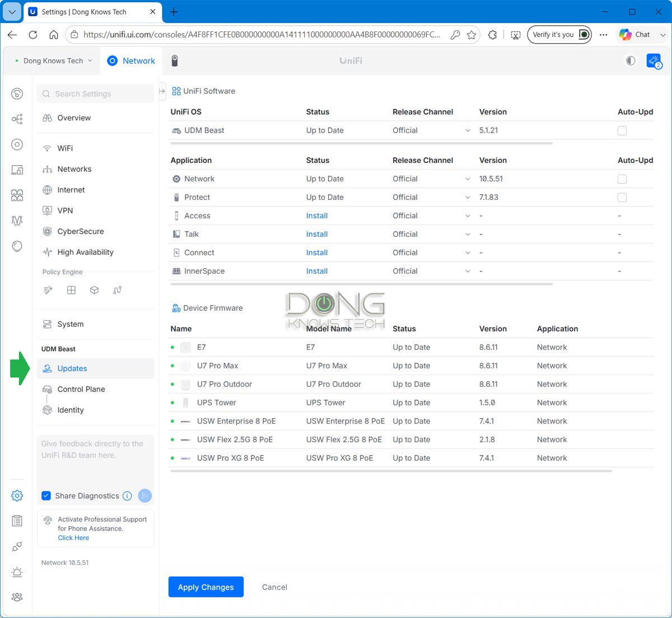Bookmark this page with star icon

point(472,35)
